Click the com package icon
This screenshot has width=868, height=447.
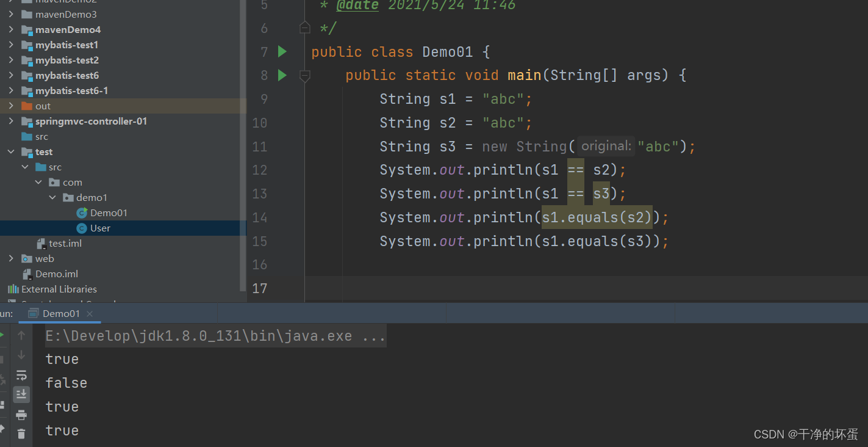pos(54,183)
